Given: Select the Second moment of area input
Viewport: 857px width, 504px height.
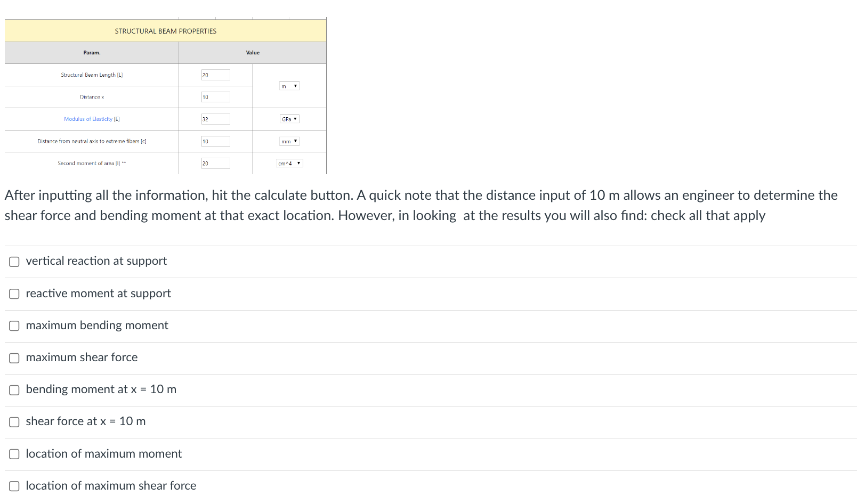Looking at the screenshot, I should tap(215, 163).
